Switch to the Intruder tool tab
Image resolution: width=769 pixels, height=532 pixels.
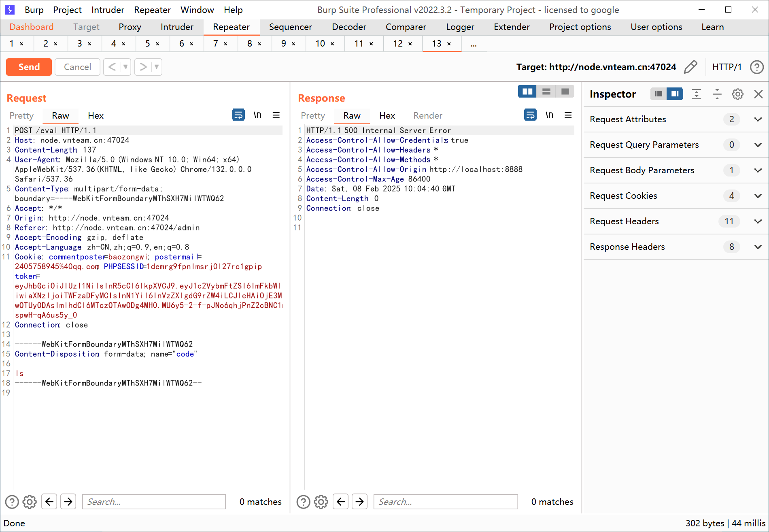177,27
